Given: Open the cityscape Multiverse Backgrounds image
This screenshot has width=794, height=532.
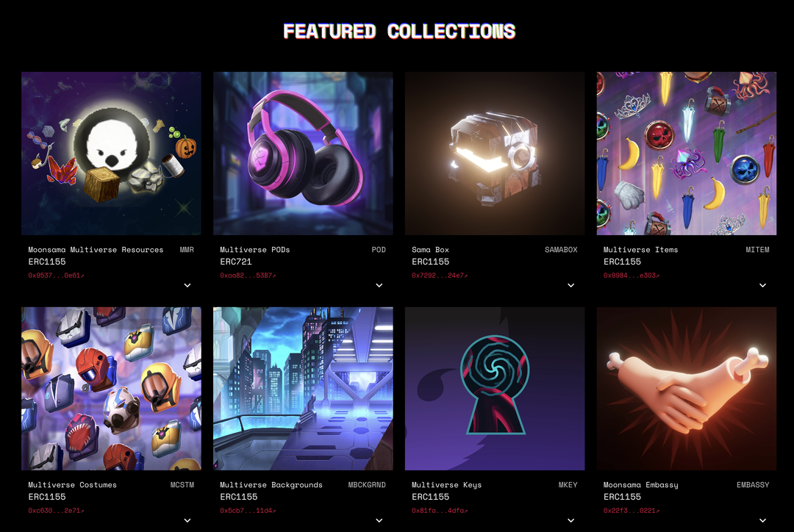Looking at the screenshot, I should click(x=303, y=389).
